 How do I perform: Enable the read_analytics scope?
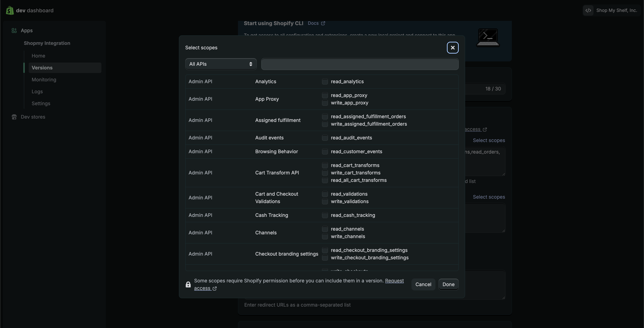click(x=325, y=81)
